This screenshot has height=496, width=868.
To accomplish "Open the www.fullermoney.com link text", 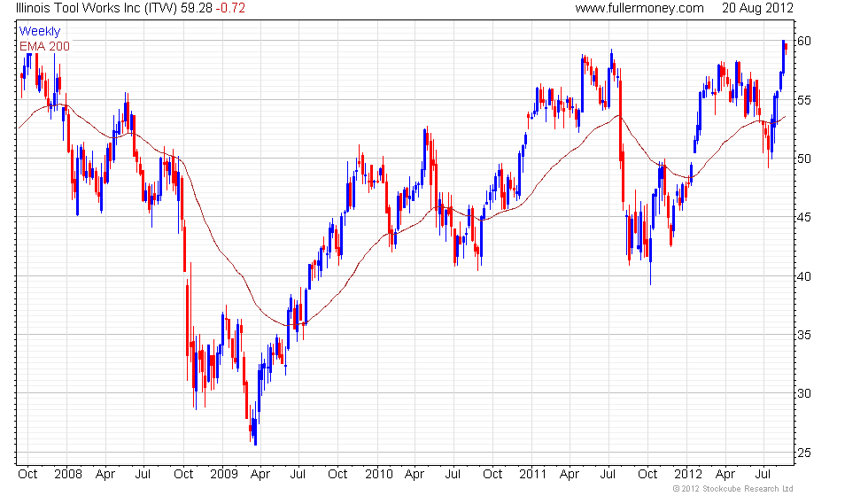I will point(639,8).
